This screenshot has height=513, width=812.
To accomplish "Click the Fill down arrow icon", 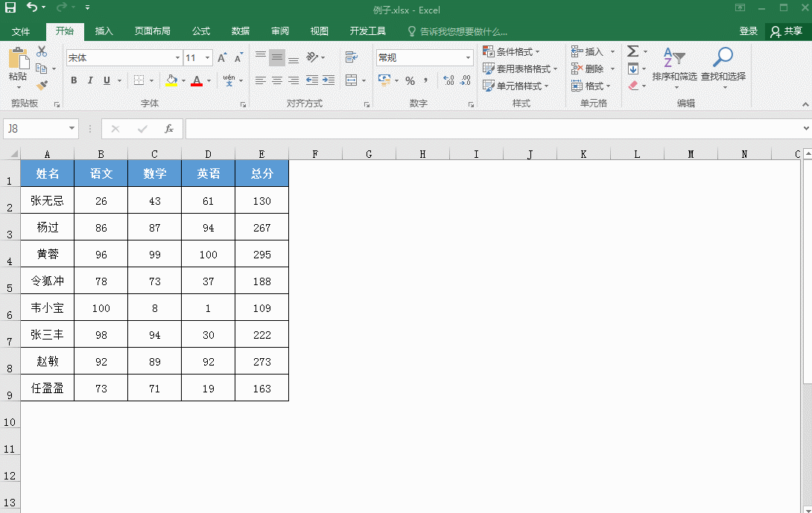I will coord(632,68).
